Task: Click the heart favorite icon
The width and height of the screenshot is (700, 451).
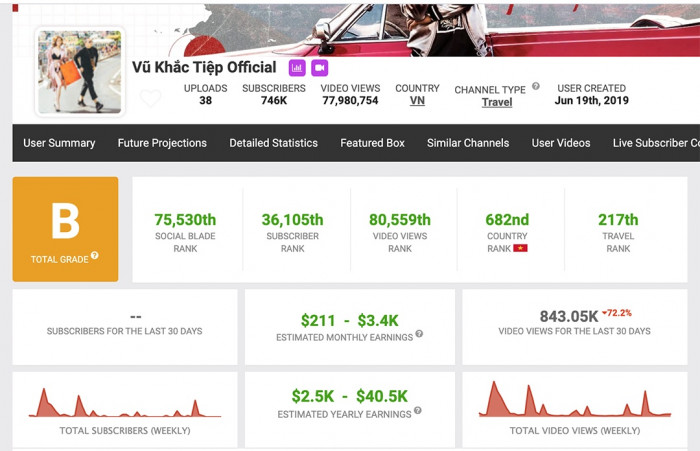Action: (150, 99)
